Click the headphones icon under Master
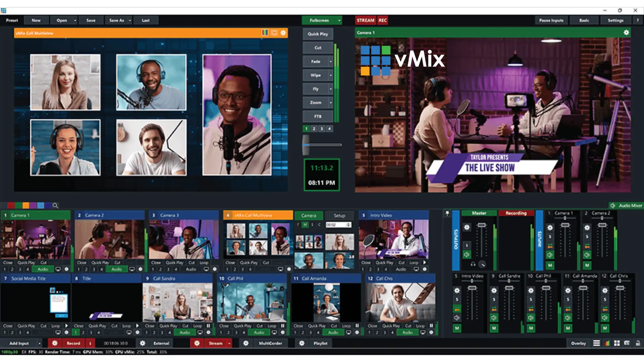The width and height of the screenshot is (644, 362). coord(473,264)
